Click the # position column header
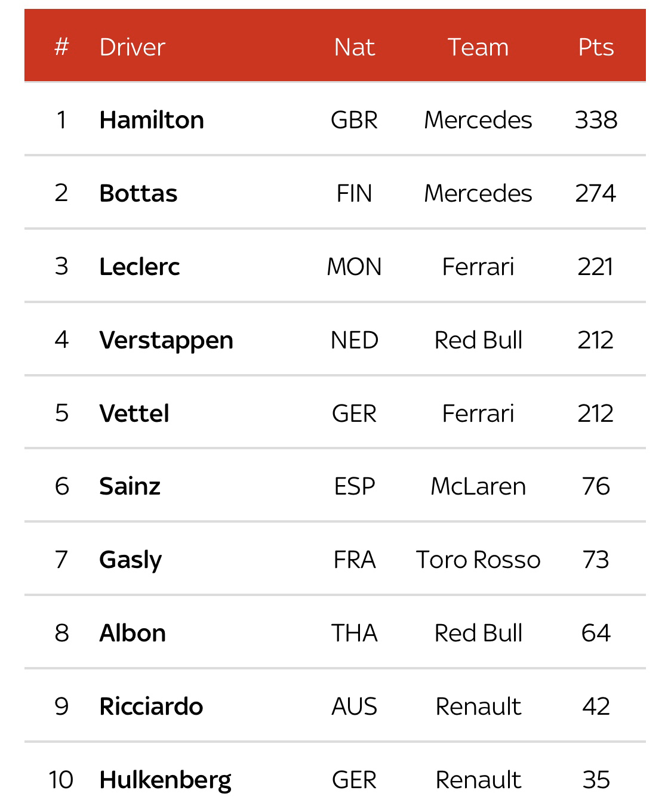The width and height of the screenshot is (671, 812). point(61,47)
